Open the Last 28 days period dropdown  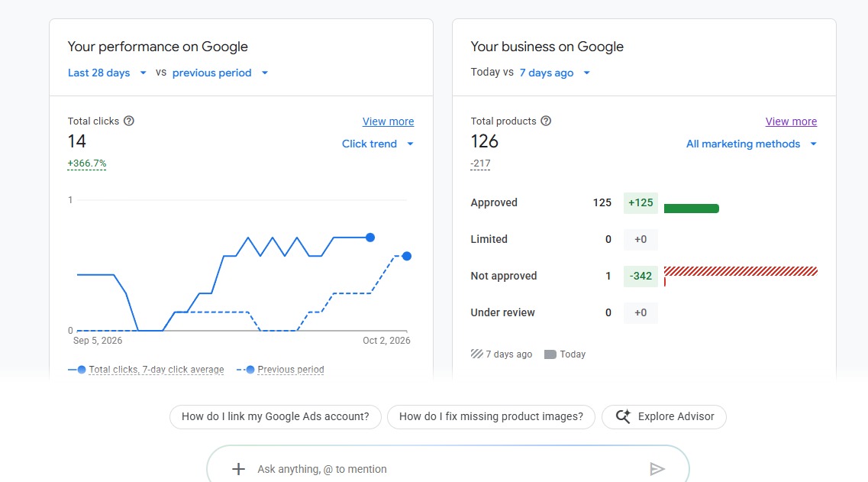[x=107, y=73]
